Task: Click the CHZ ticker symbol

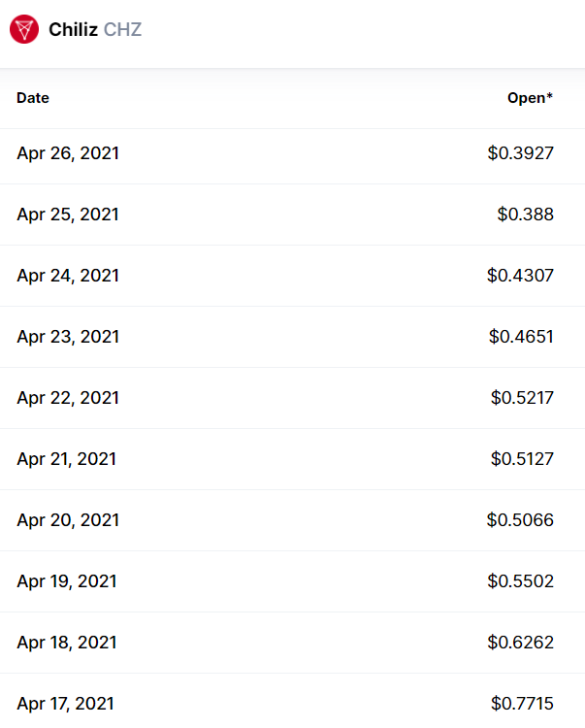Action: (122, 30)
